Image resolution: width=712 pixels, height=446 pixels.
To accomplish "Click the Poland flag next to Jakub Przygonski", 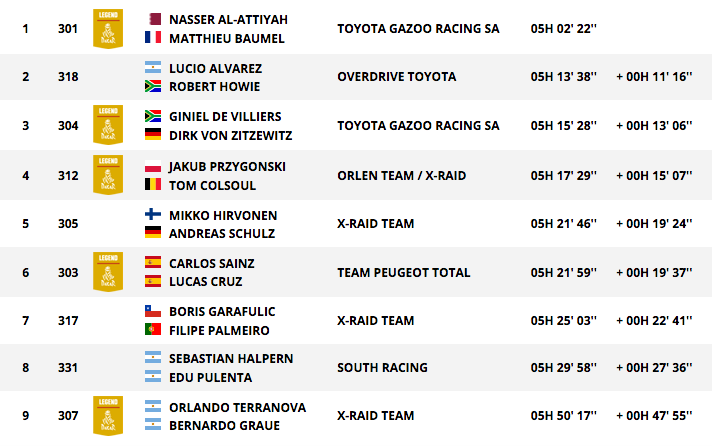I will tap(153, 166).
